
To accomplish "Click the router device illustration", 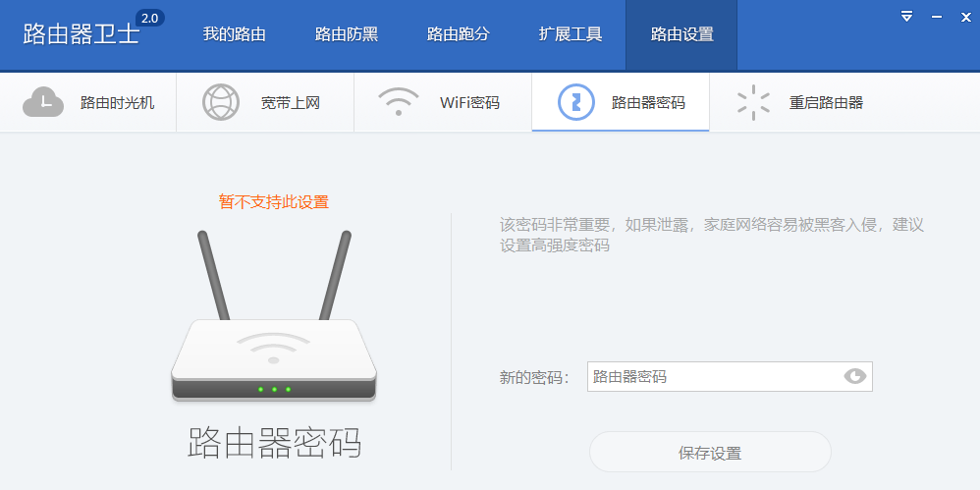I will click(274, 315).
